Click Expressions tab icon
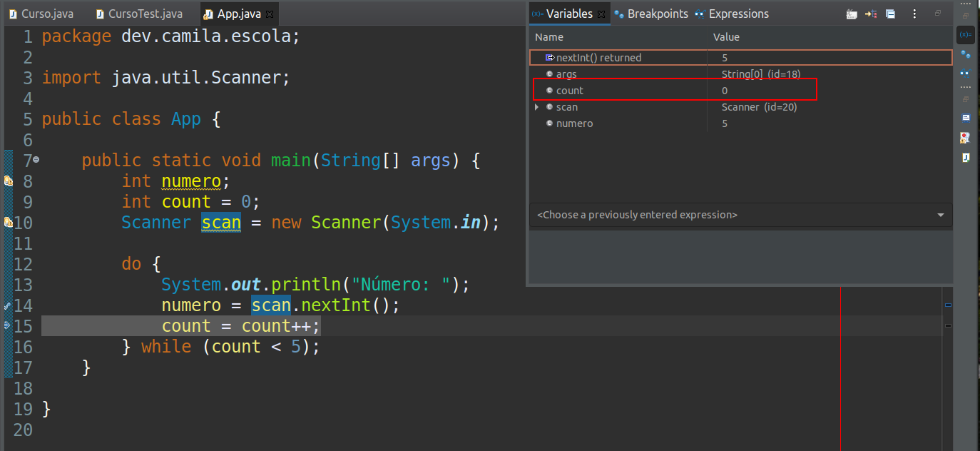980x451 pixels. tap(700, 14)
